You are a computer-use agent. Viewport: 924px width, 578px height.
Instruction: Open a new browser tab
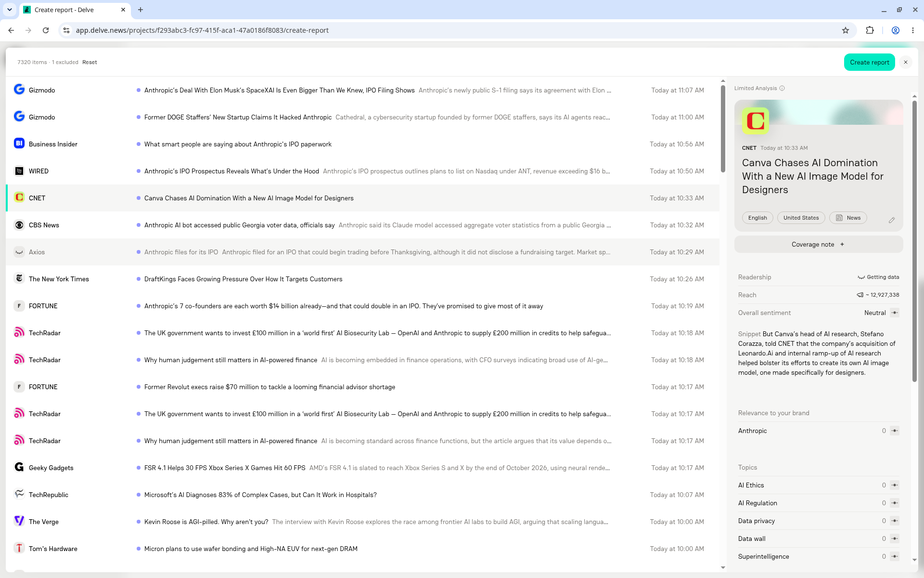tap(141, 10)
